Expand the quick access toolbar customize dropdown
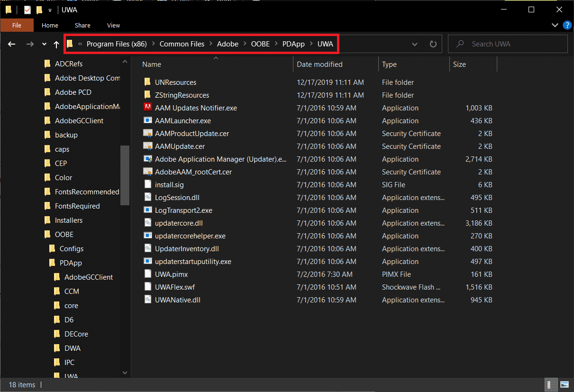 [x=50, y=9]
